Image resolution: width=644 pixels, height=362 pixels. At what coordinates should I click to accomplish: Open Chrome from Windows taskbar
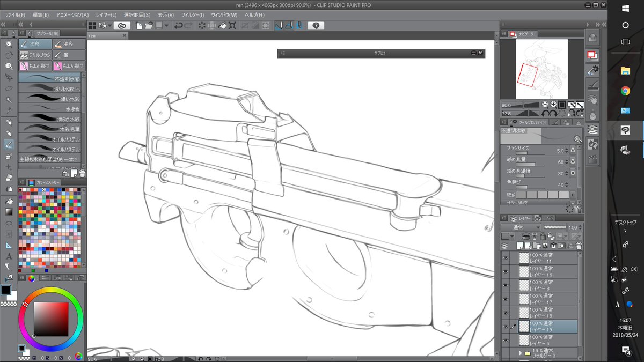[625, 91]
